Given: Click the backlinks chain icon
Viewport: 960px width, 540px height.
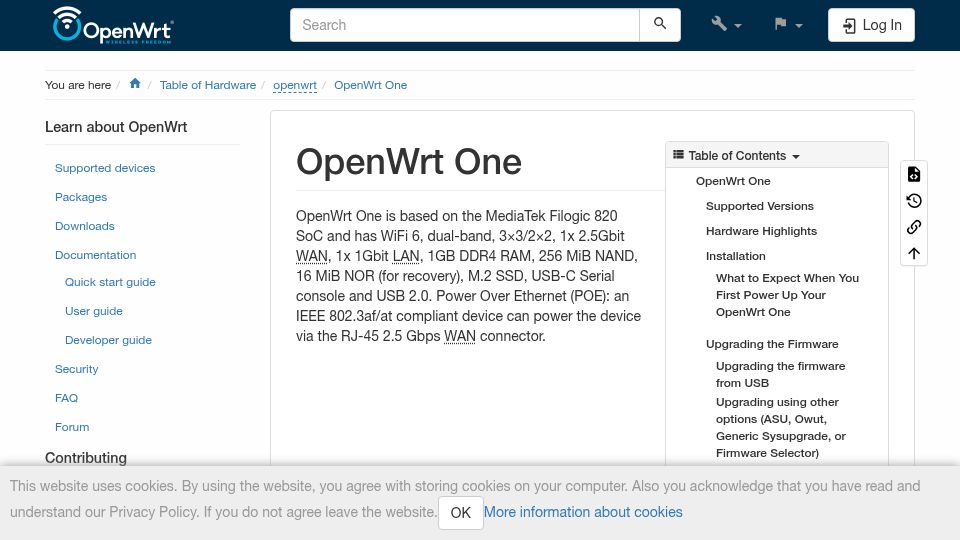Looking at the screenshot, I should tap(913, 227).
